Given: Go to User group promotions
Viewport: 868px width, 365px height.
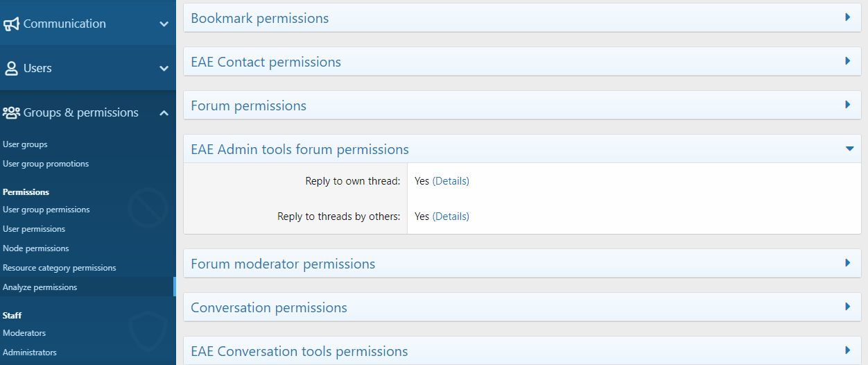Looking at the screenshot, I should (46, 164).
